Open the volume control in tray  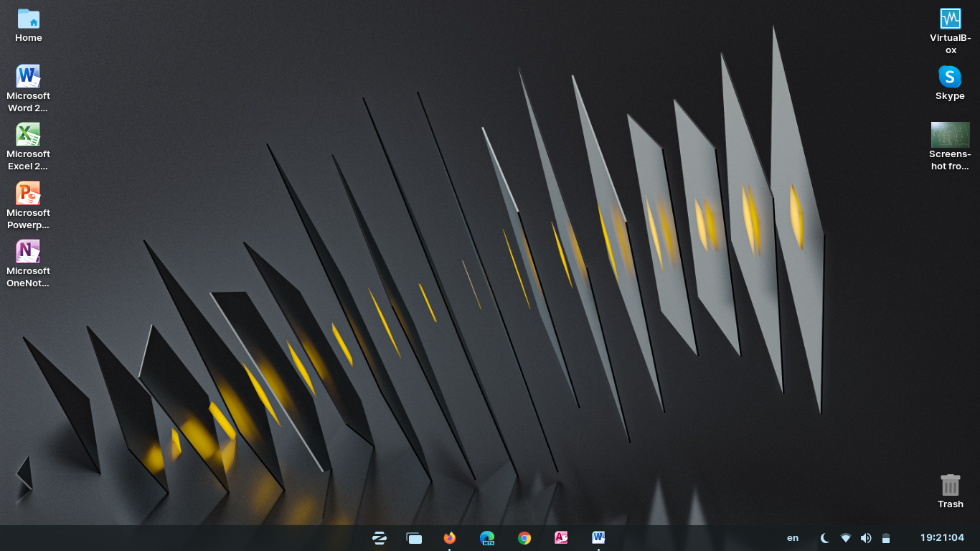click(x=866, y=538)
